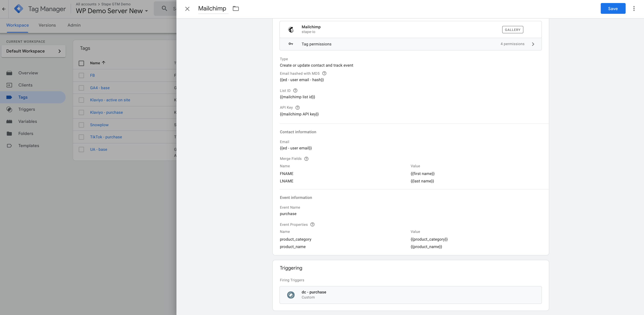Check the TikTok - purchase tag checkbox
The width and height of the screenshot is (644, 315).
[x=81, y=137]
